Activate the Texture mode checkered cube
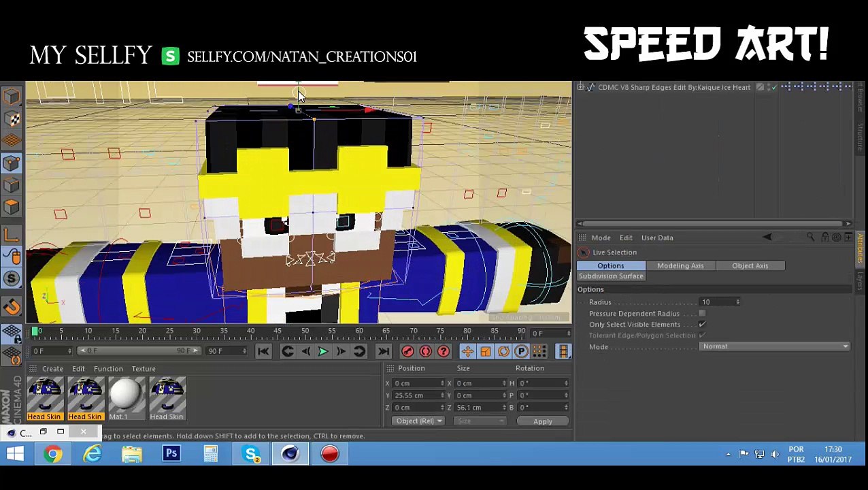 (x=12, y=119)
